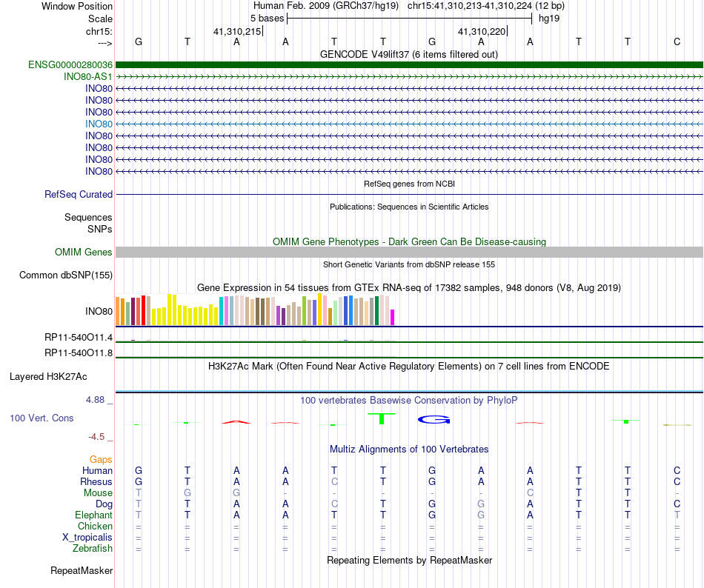Image resolution: width=704 pixels, height=588 pixels.
Task: Click the GTEx 'Gene Expression in 54 tissues' title
Action: coord(409,288)
